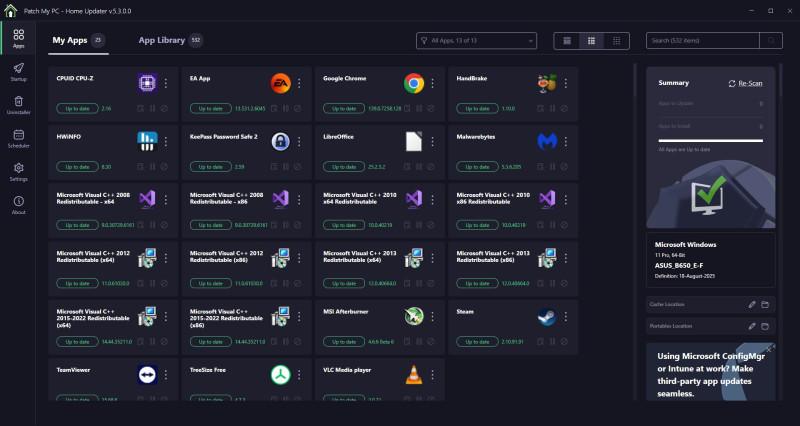Click Microsoft Visual C++ 2008 x64 title

(93, 198)
